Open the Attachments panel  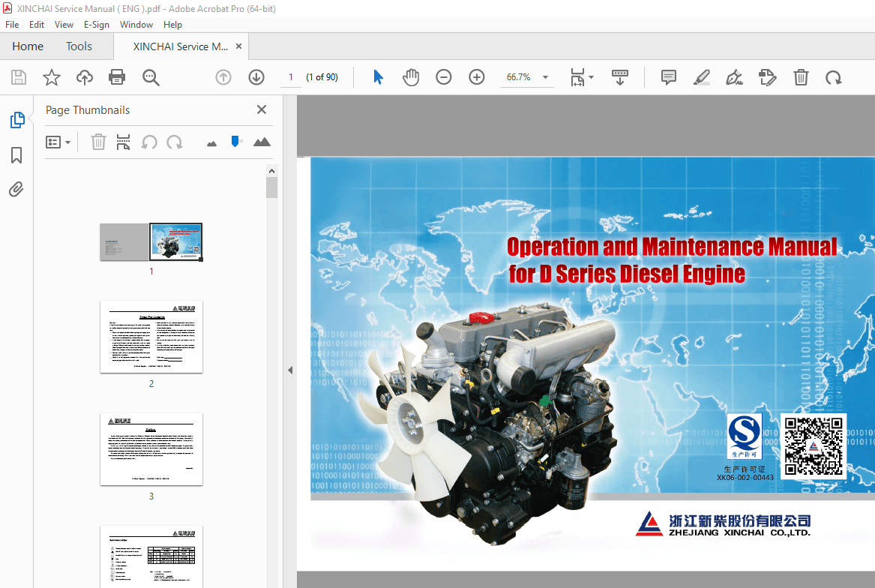click(16, 189)
